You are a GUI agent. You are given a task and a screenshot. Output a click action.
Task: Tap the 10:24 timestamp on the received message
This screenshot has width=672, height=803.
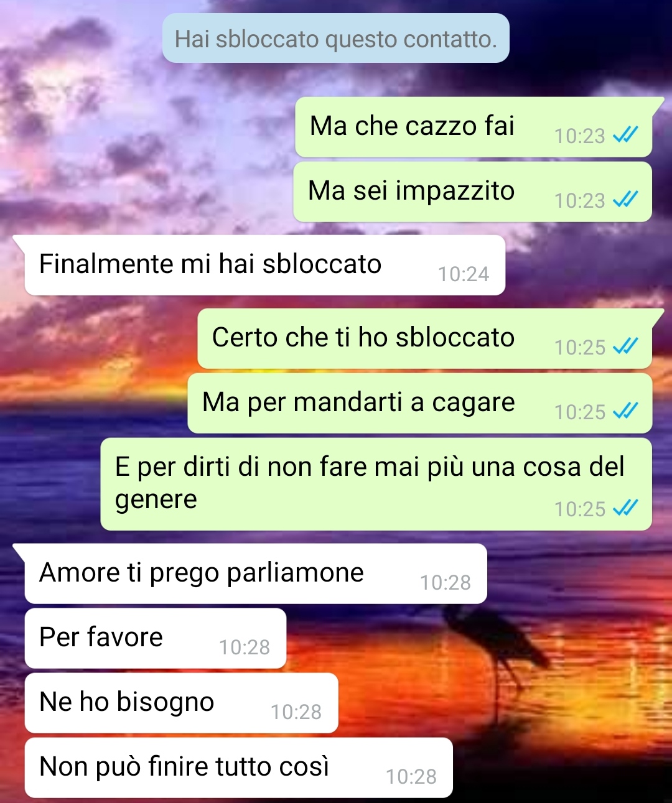pos(464,274)
